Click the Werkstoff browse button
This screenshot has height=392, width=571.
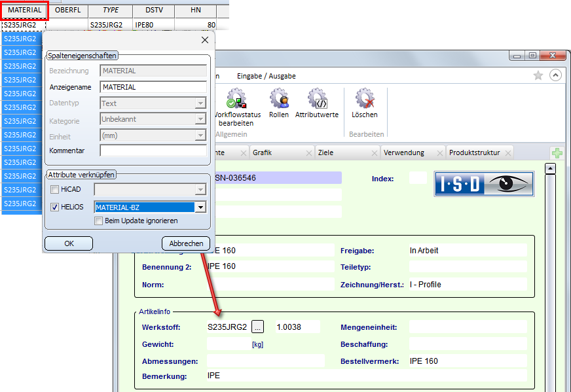click(258, 327)
